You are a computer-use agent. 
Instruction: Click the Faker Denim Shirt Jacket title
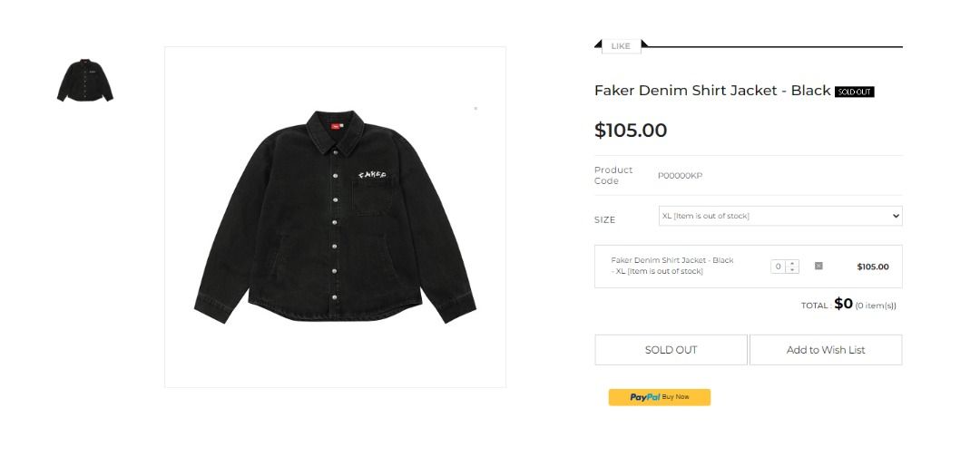pos(712,91)
